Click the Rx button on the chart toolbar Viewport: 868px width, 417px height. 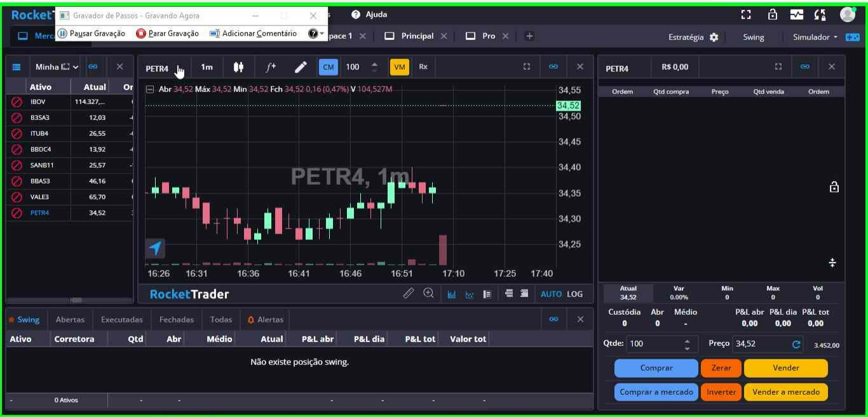click(423, 67)
